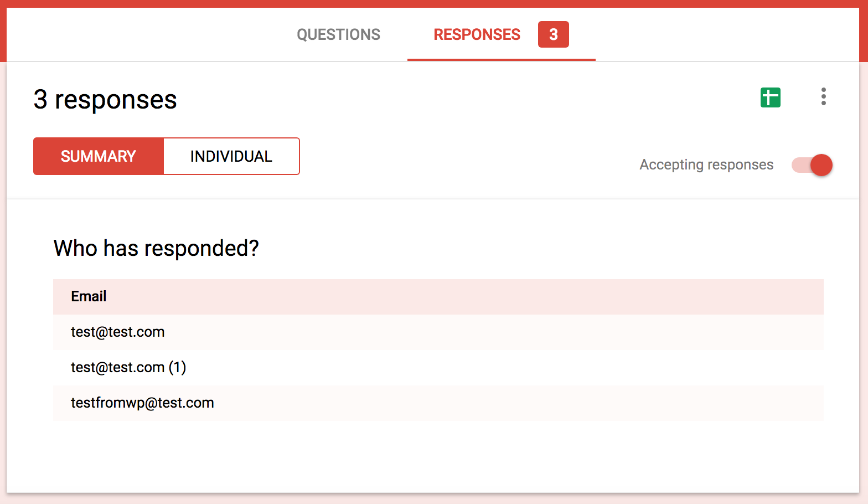Click the Email column header
868x504 pixels.
[x=89, y=297]
